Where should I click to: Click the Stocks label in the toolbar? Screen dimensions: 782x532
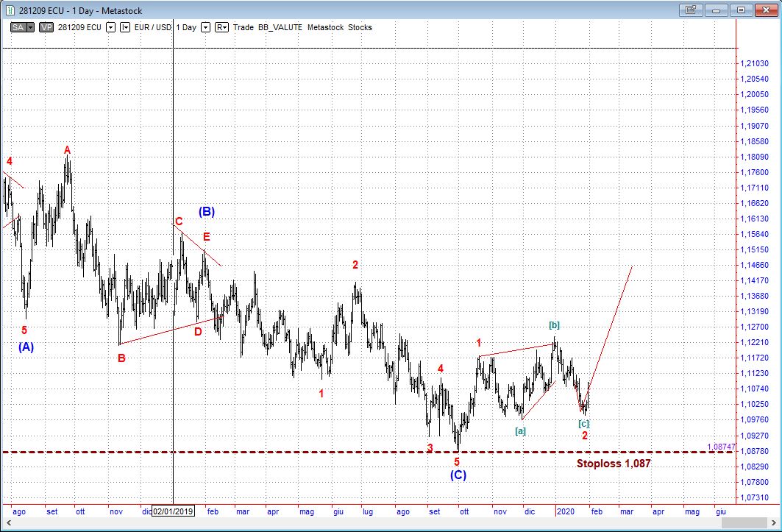pyautogui.click(x=360, y=27)
